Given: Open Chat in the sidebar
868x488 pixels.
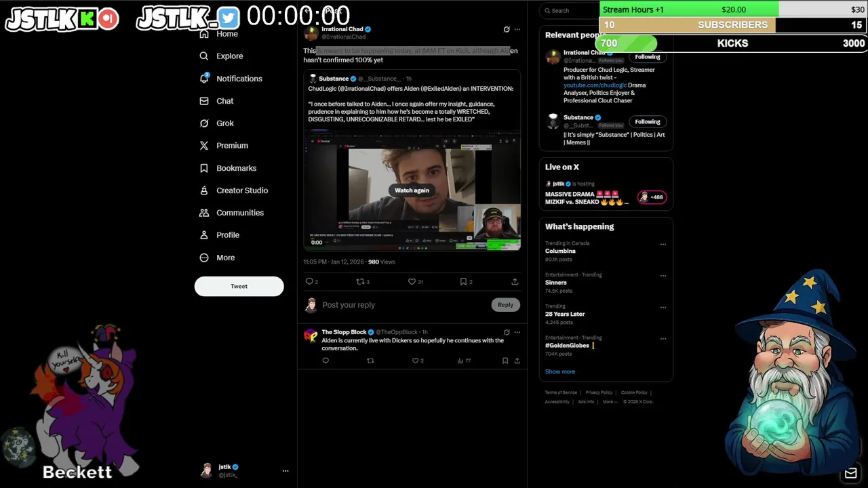Looking at the screenshot, I should [224, 101].
